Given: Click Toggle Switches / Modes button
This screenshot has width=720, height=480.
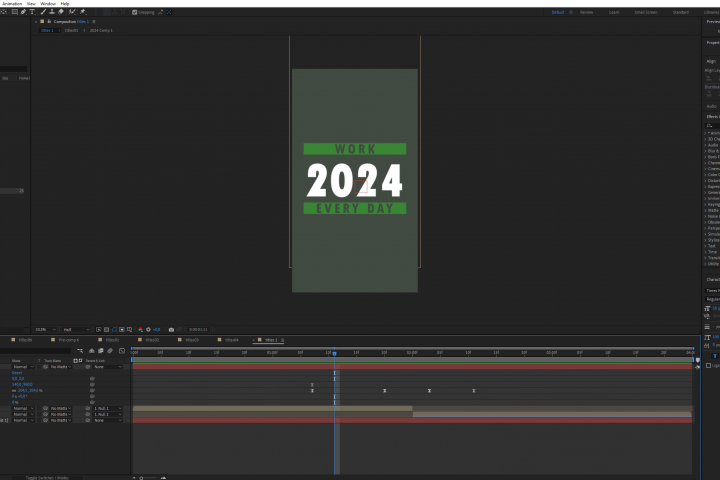Looking at the screenshot, I should pos(47,478).
